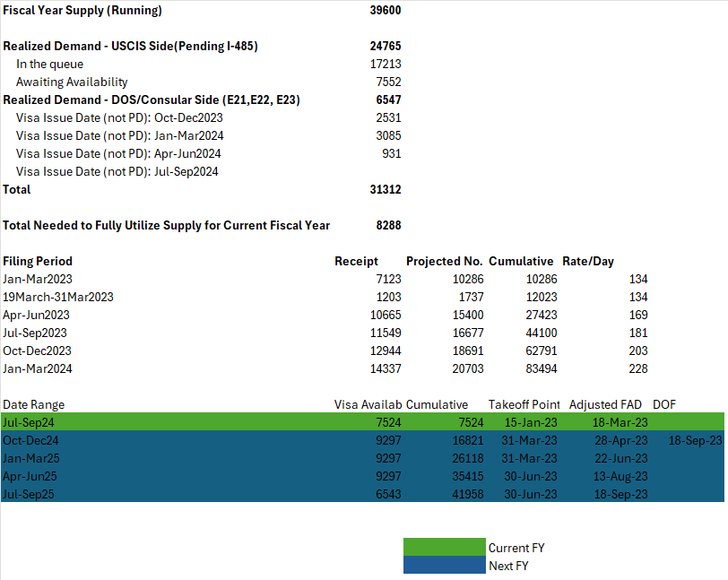Select the Total Needed value 8288
The width and height of the screenshot is (728, 580).
pos(388,225)
